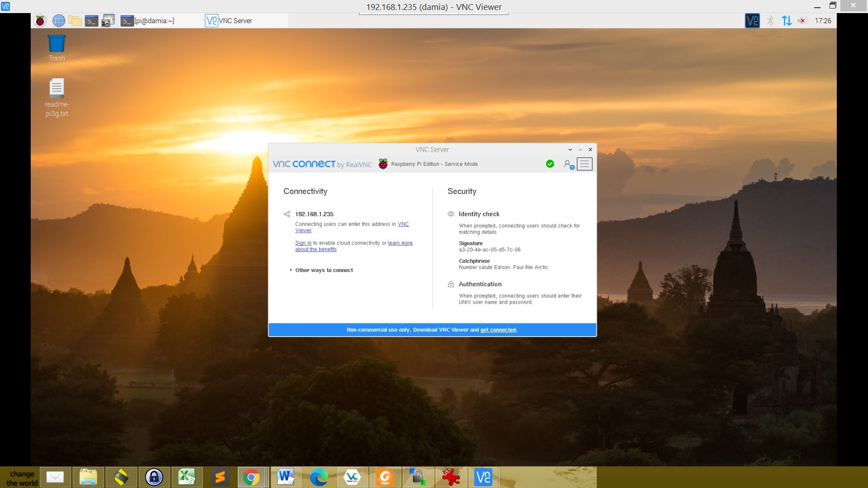Open the hamburger menu in VNC Server window
This screenshot has width=868, height=488.
(585, 164)
